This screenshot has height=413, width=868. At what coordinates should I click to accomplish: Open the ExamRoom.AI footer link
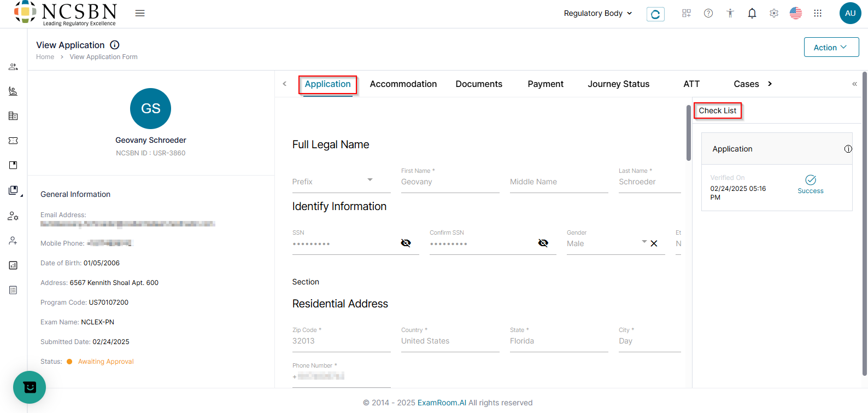tap(442, 403)
